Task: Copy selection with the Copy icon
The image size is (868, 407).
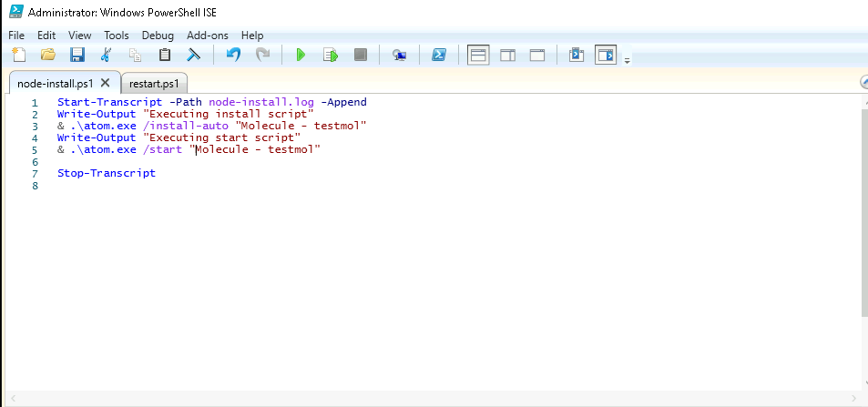Action: point(135,55)
